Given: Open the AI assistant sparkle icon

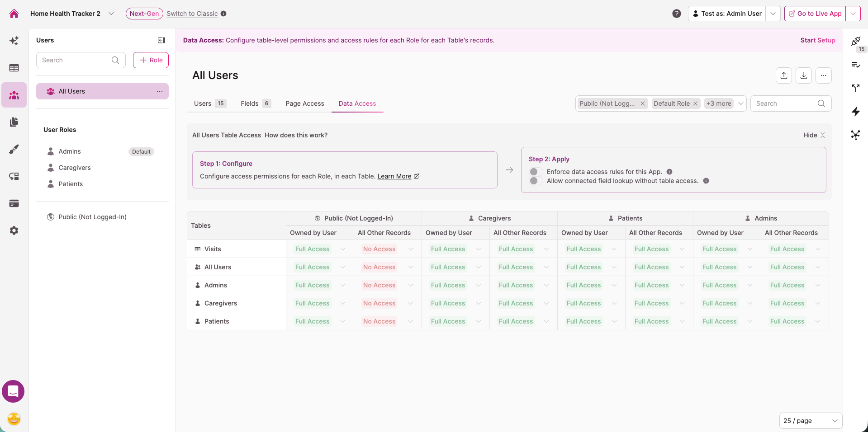Looking at the screenshot, I should (x=14, y=41).
